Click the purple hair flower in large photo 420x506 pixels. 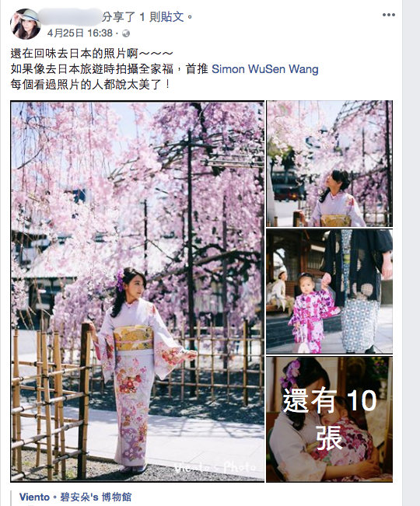tap(120, 280)
